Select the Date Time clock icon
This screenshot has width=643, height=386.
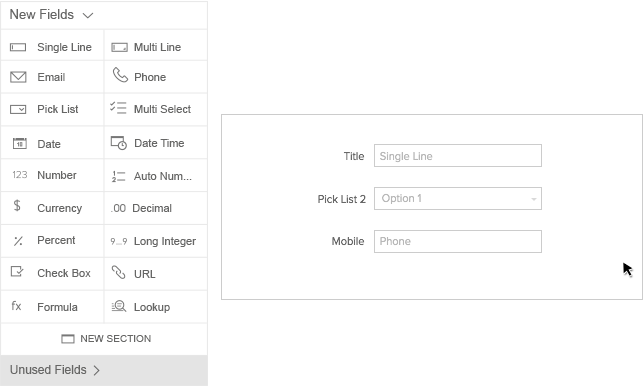click(x=119, y=143)
